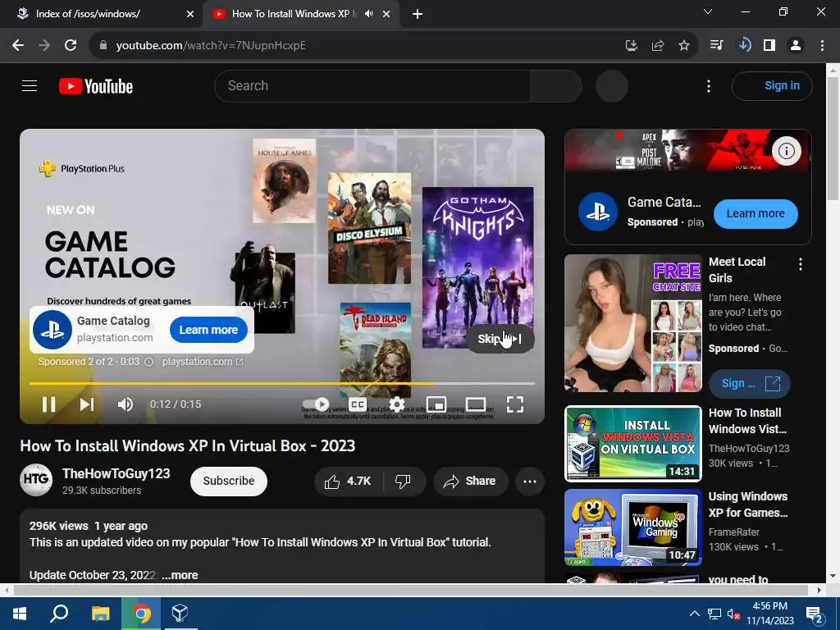Open How To Install Windows Vist... title
840x630 pixels.
click(x=747, y=421)
